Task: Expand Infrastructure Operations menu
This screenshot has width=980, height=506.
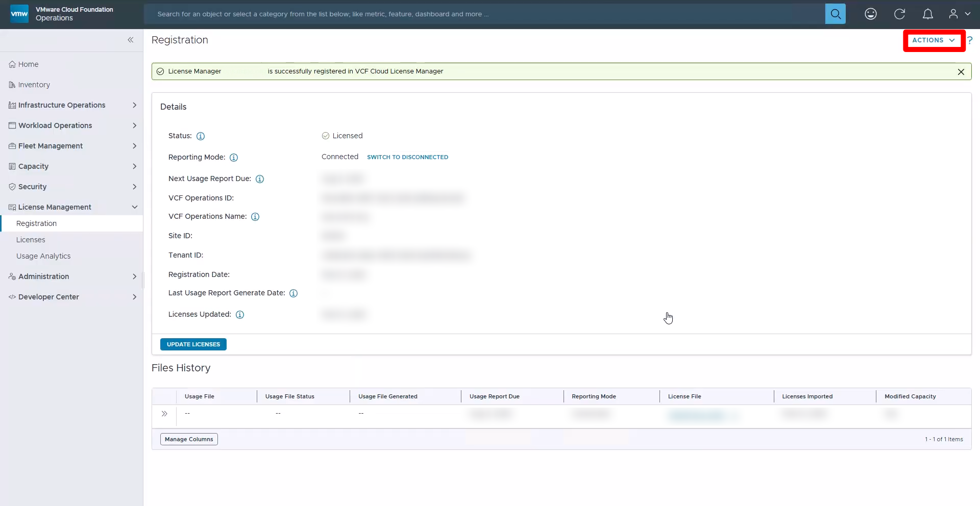Action: pos(71,105)
